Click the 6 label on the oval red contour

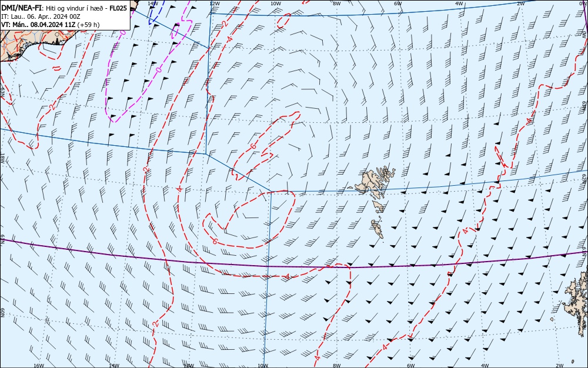(x=215, y=241)
